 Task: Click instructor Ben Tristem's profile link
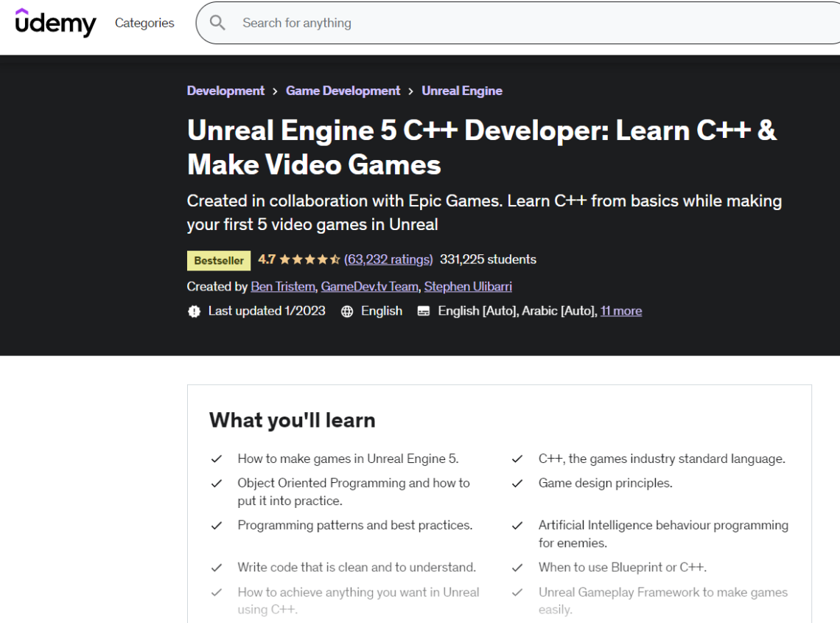pyautogui.click(x=283, y=287)
